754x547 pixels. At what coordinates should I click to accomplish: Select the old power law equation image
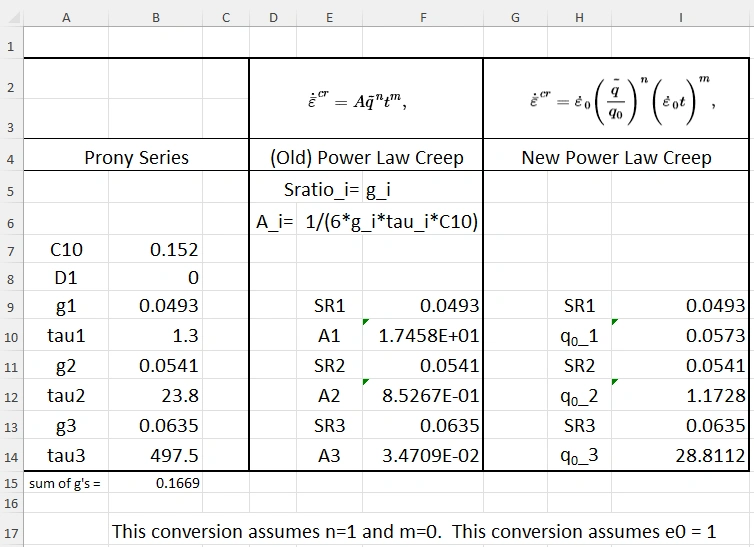pyautogui.click(x=358, y=100)
